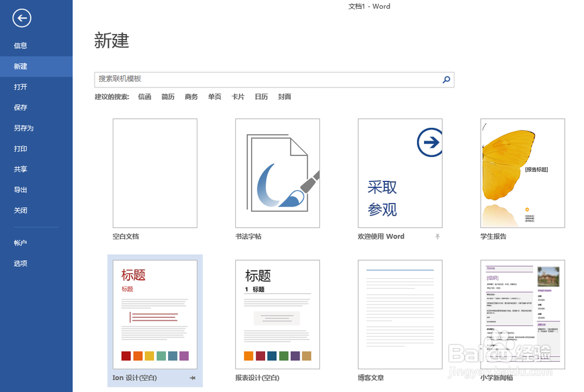Click the 报表设计(空白) label
Viewport: 584px width, 392px height.
(258, 378)
